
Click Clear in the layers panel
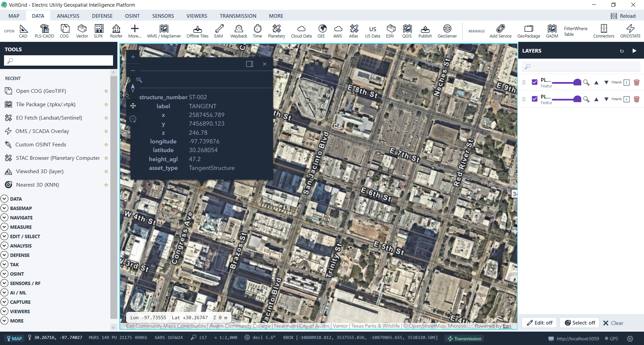point(613,323)
